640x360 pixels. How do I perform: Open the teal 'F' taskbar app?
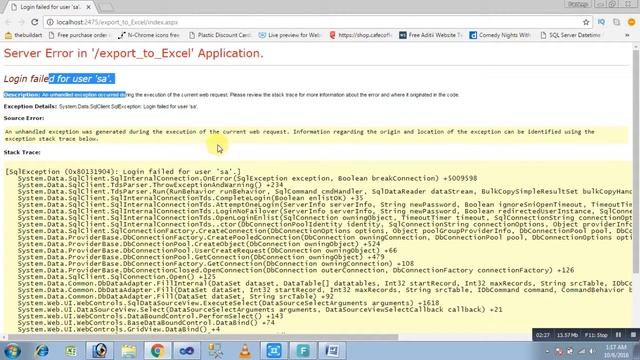coord(303,351)
